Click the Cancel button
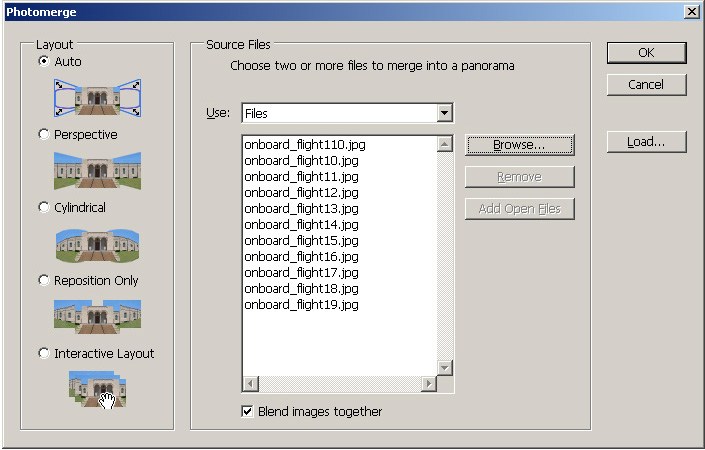705x450 pixels. click(646, 85)
